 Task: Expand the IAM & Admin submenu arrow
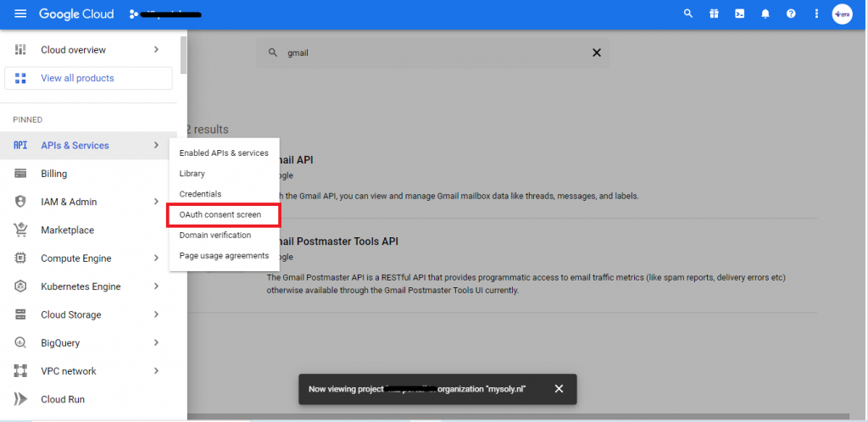pos(156,202)
